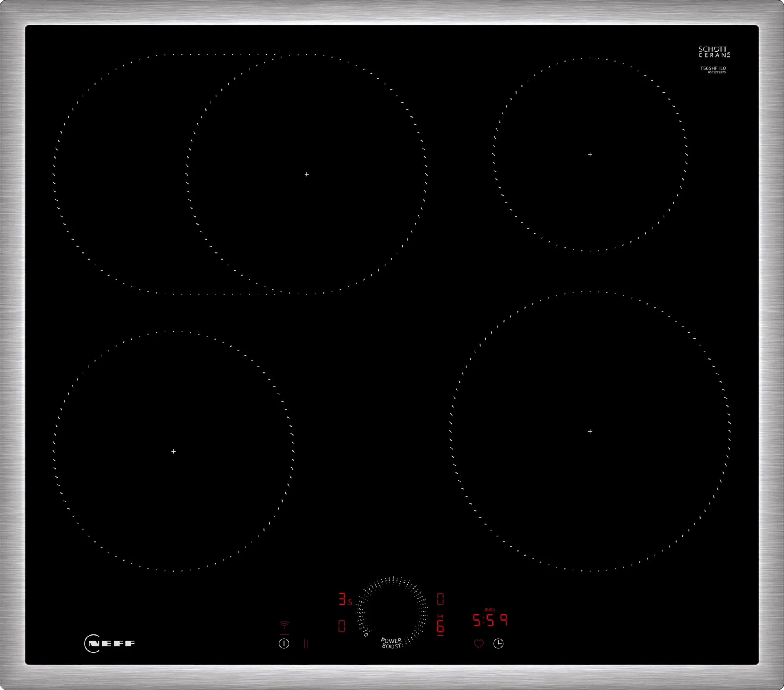Activate the Wi-Fi Home Connect icon
Screen dimensions: 784x690
click(284, 625)
